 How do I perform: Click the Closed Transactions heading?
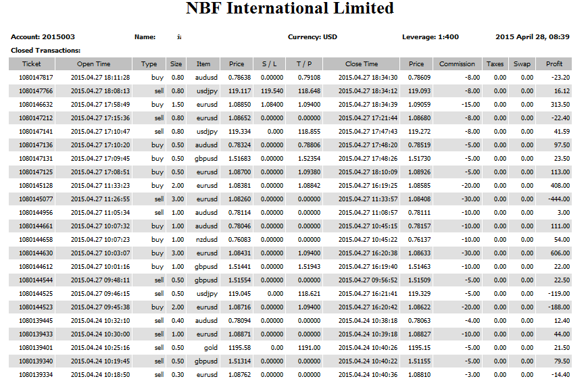point(46,50)
